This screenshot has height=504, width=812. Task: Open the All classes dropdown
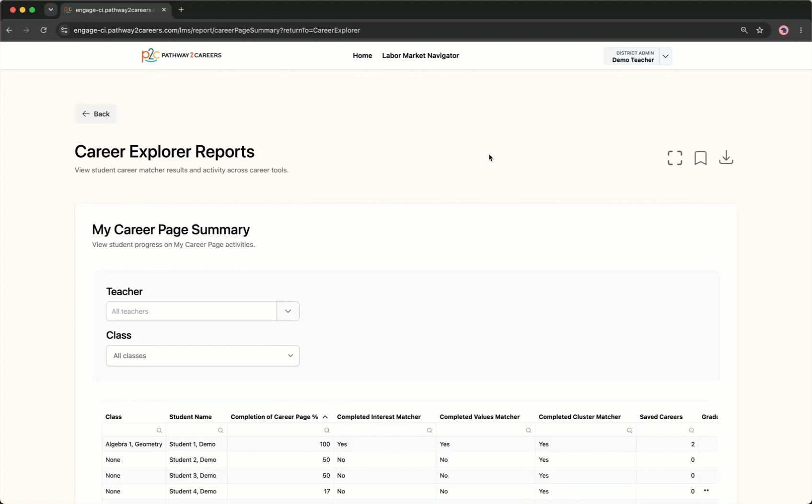pos(203,356)
